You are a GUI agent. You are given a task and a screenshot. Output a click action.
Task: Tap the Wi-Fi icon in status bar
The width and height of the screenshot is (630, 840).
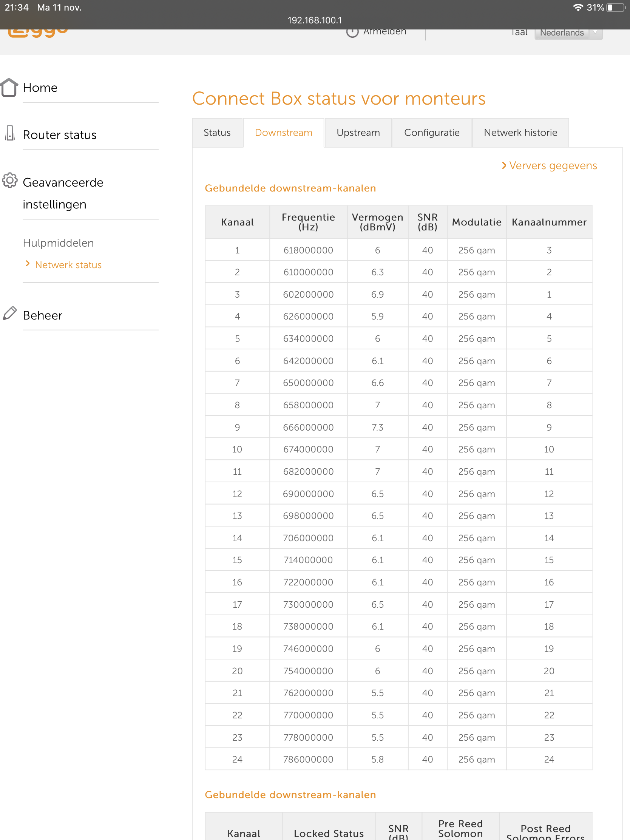click(x=577, y=8)
